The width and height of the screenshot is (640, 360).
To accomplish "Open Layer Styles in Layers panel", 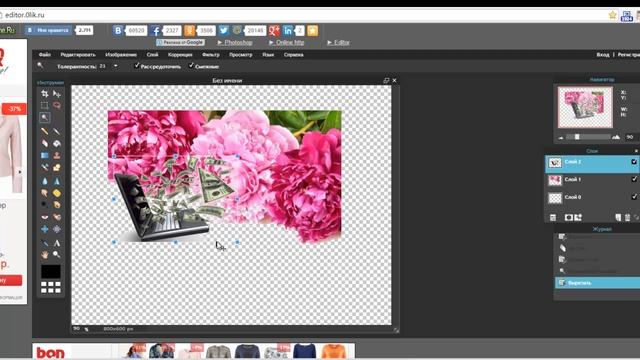I will click(578, 218).
